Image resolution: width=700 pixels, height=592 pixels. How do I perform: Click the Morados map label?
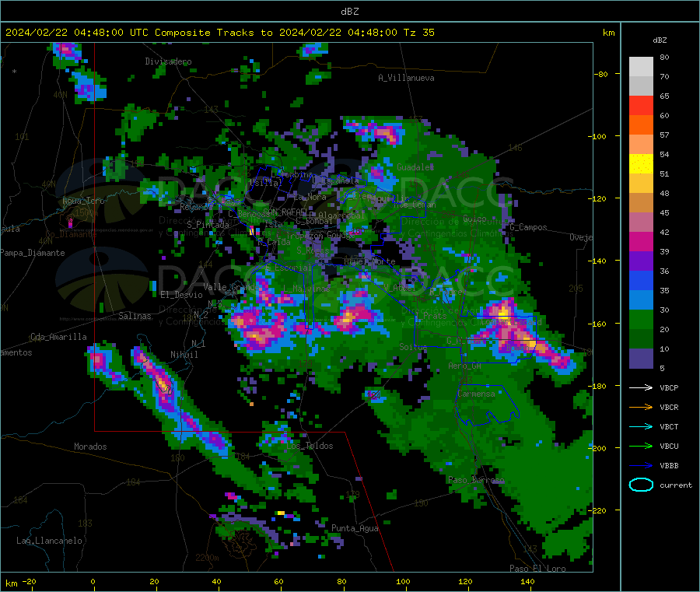[x=90, y=447]
